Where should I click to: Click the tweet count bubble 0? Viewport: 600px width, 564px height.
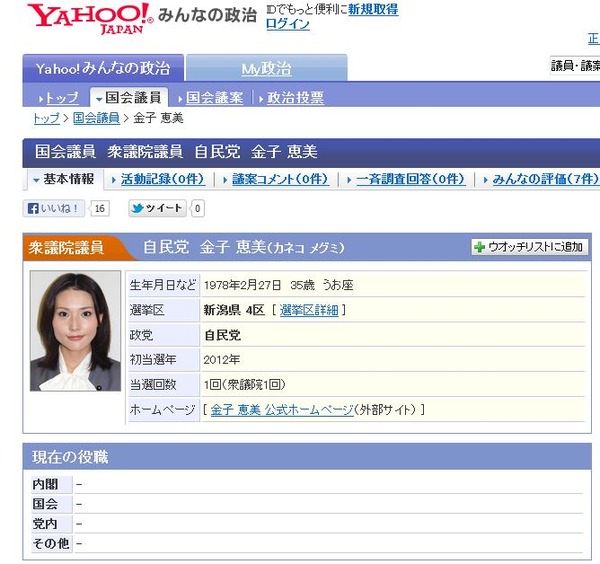click(197, 209)
